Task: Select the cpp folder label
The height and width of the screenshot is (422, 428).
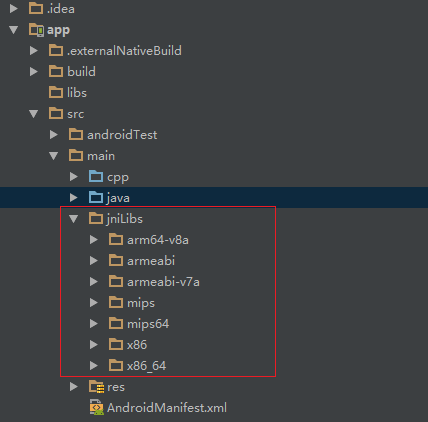Action: [x=118, y=178]
